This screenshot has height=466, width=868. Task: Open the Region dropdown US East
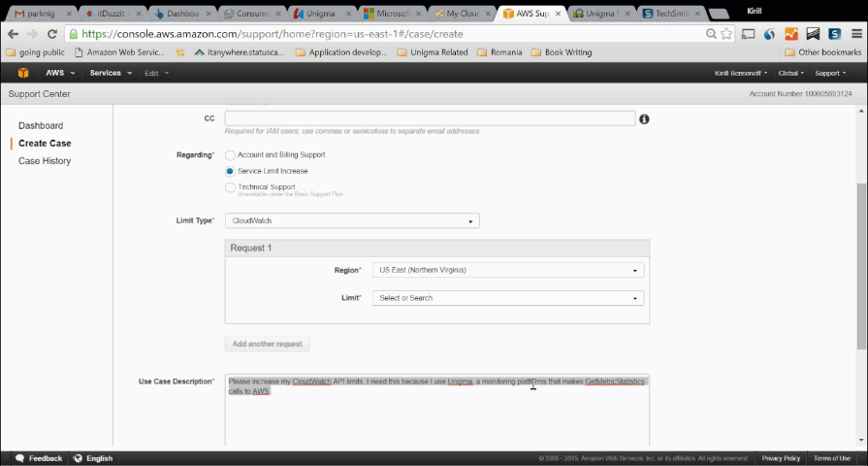pos(508,271)
